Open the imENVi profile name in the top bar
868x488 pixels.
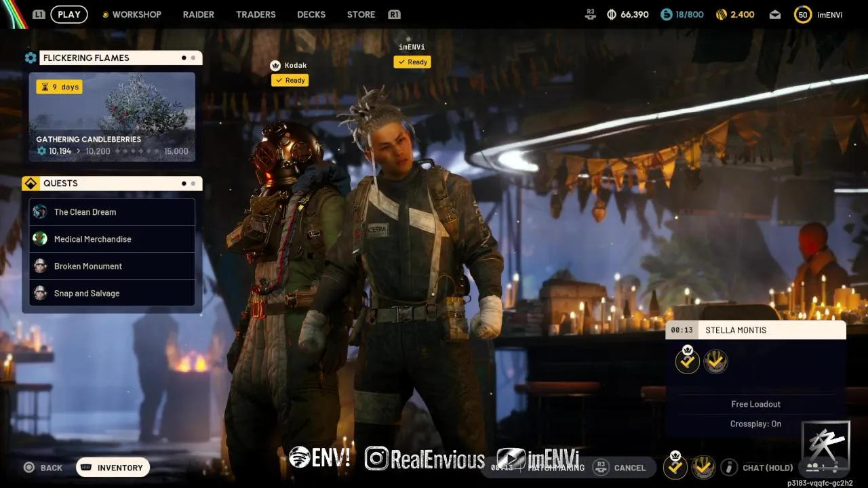830,14
